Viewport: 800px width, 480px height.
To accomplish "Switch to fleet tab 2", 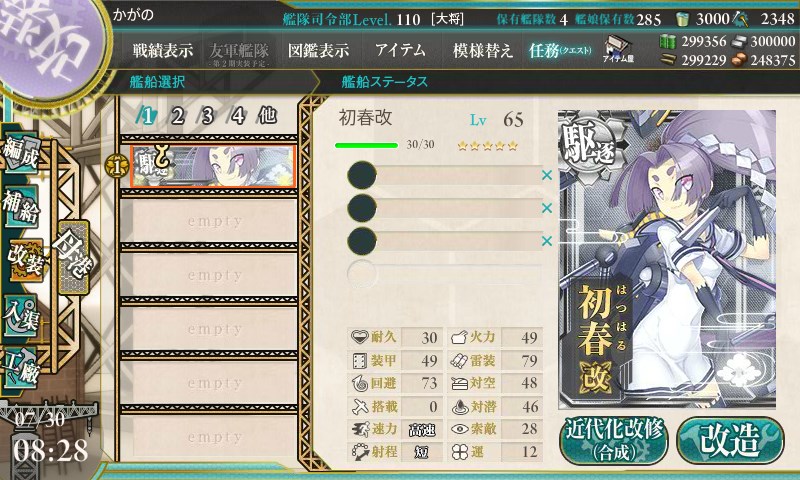I will pos(177,116).
